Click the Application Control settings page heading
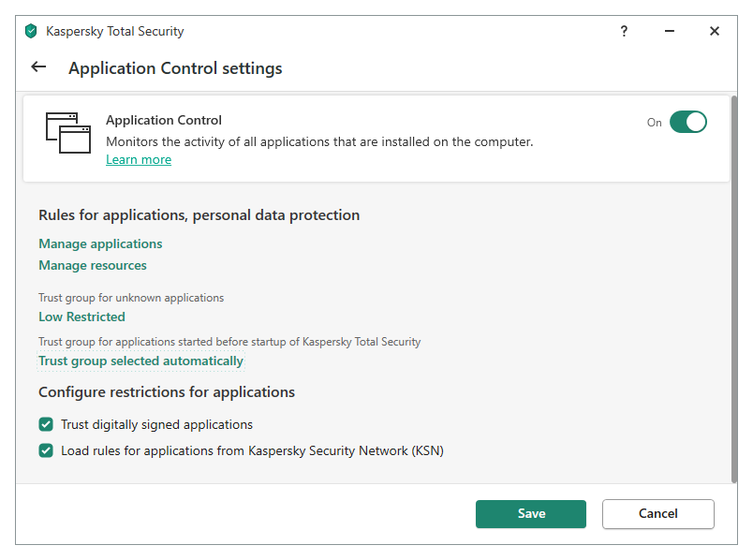753x560 pixels. click(175, 68)
